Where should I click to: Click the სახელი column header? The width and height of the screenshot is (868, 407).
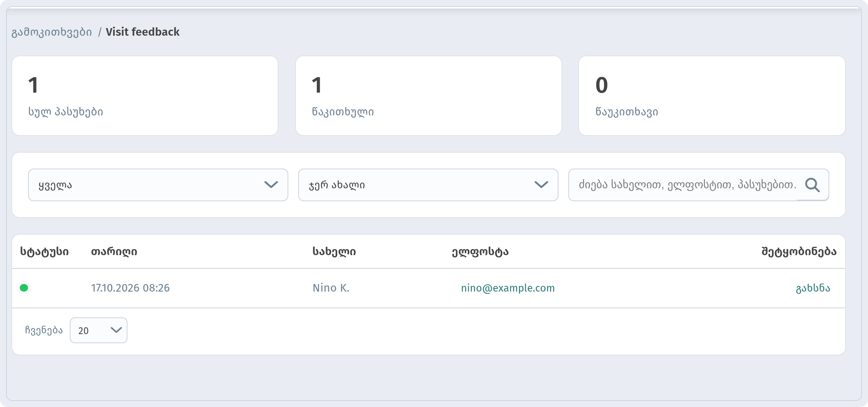click(x=334, y=252)
